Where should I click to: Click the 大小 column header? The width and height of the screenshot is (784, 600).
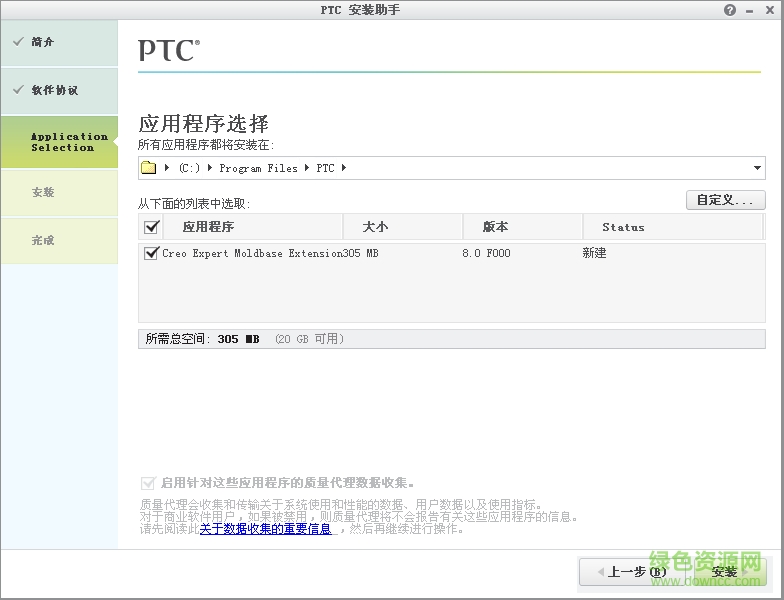tap(375, 227)
